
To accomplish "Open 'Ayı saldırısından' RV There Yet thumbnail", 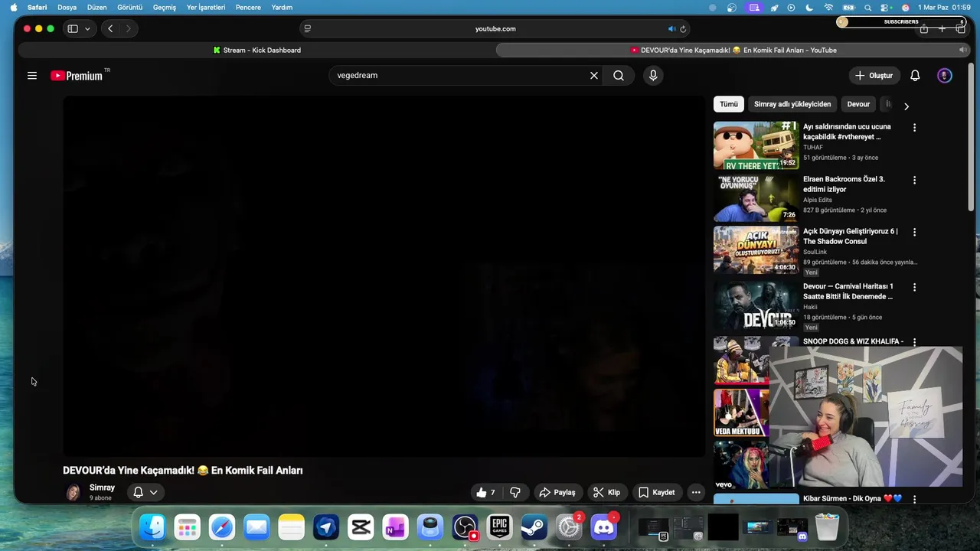I will pos(756,145).
